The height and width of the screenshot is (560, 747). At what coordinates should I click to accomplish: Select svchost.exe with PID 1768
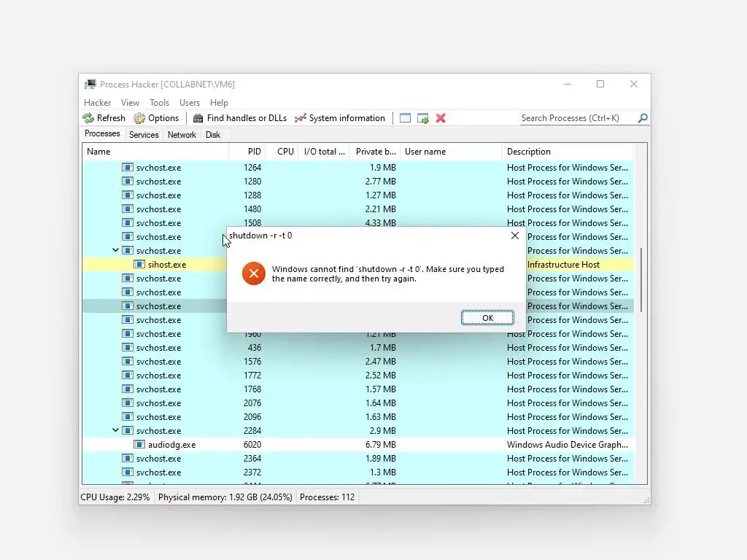(x=357, y=389)
